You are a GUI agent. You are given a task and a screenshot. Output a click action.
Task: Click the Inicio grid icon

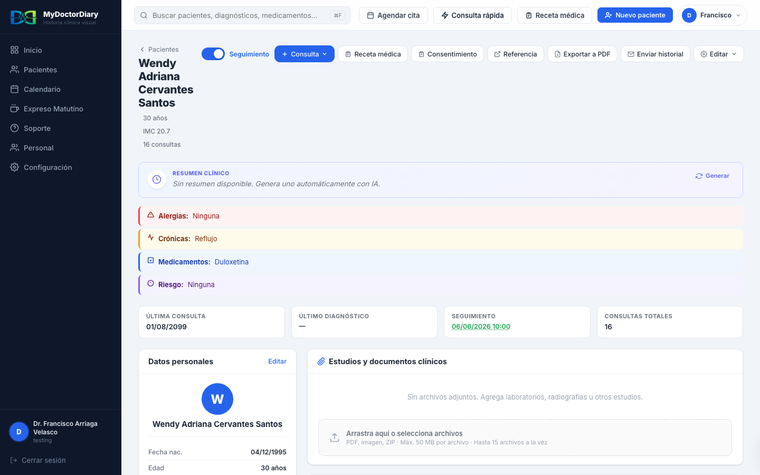(x=15, y=50)
